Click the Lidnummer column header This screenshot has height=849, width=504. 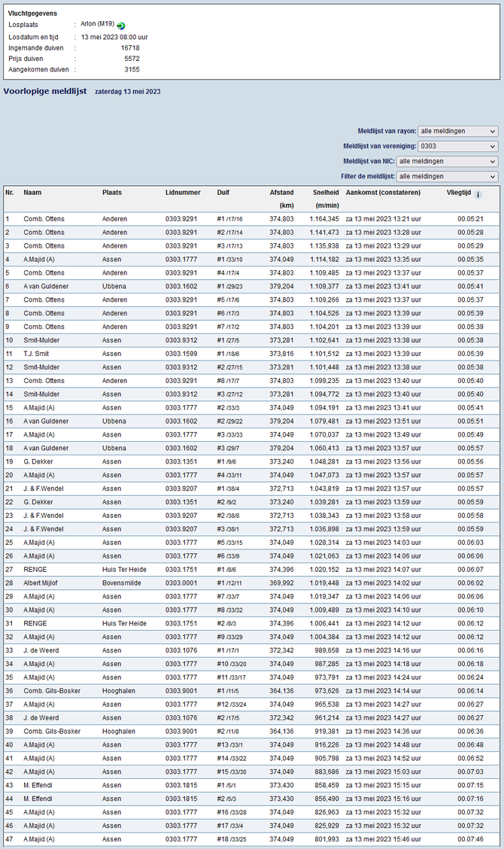[x=183, y=192]
